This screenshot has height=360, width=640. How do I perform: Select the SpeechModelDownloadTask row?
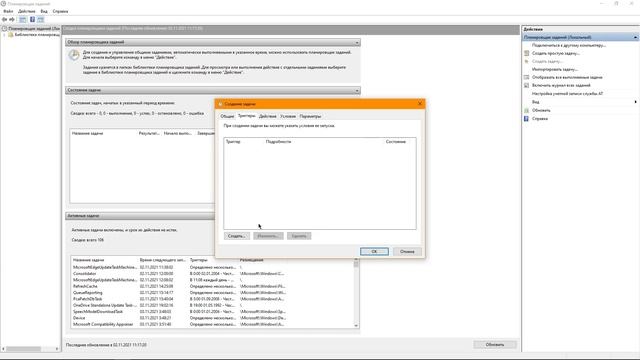pos(212,311)
